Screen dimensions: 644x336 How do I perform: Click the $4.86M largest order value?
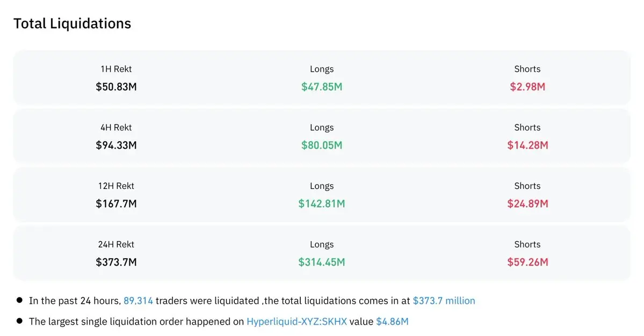click(392, 322)
